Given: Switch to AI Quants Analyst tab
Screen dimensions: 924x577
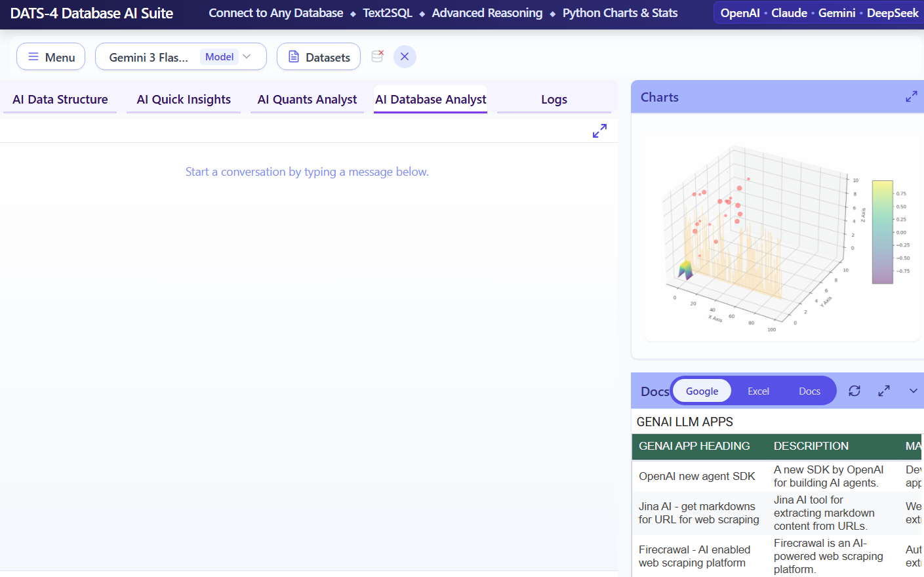Looking at the screenshot, I should click(x=307, y=100).
